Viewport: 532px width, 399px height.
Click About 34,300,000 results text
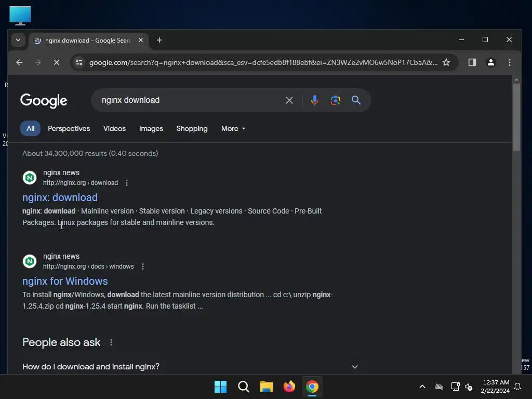[x=90, y=153]
